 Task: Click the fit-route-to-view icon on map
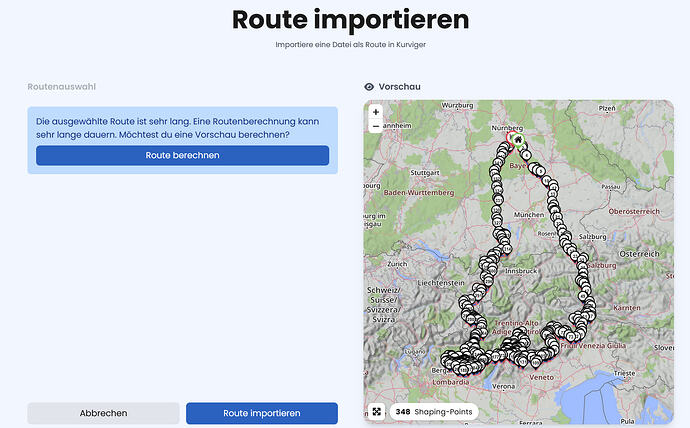(376, 411)
